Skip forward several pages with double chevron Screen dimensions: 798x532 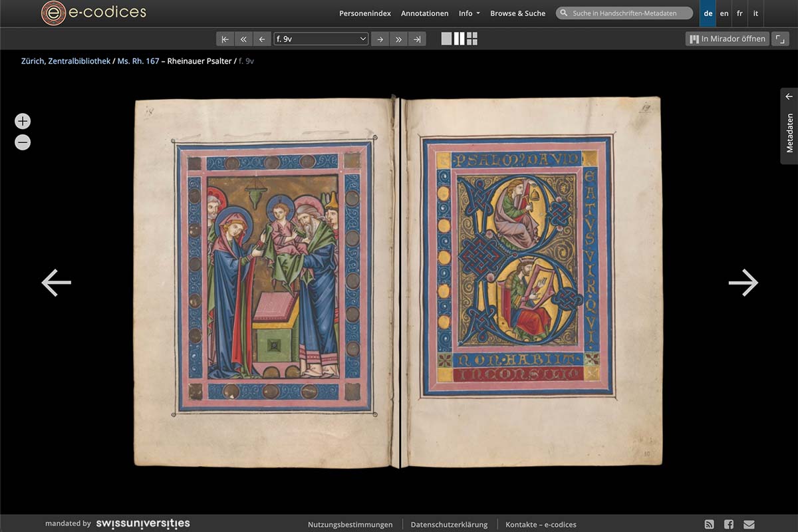coord(398,39)
